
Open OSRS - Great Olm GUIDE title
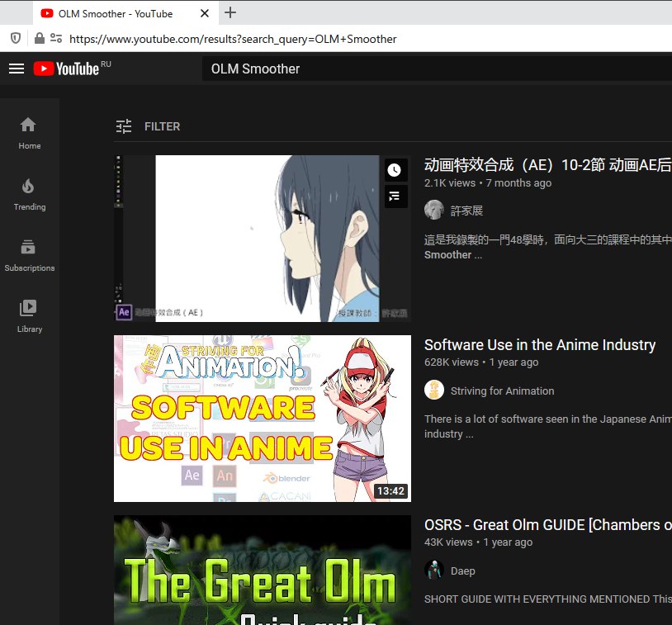coord(547,525)
